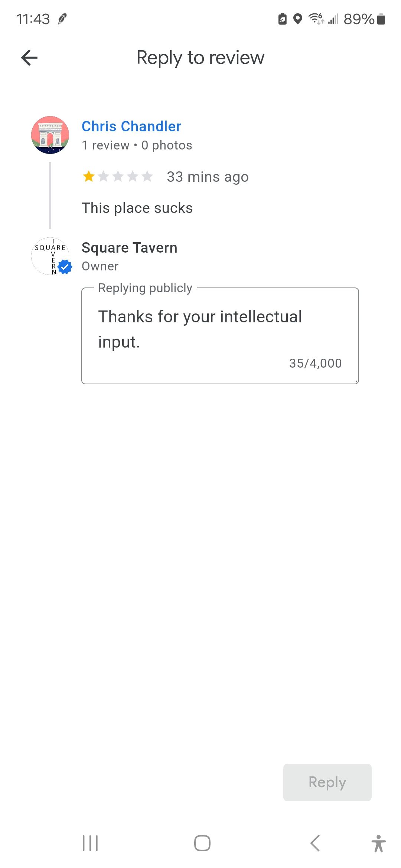Image resolution: width=401 pixels, height=868 pixels.
Task: Open Chris Chandler's profile name link
Action: pos(131,126)
